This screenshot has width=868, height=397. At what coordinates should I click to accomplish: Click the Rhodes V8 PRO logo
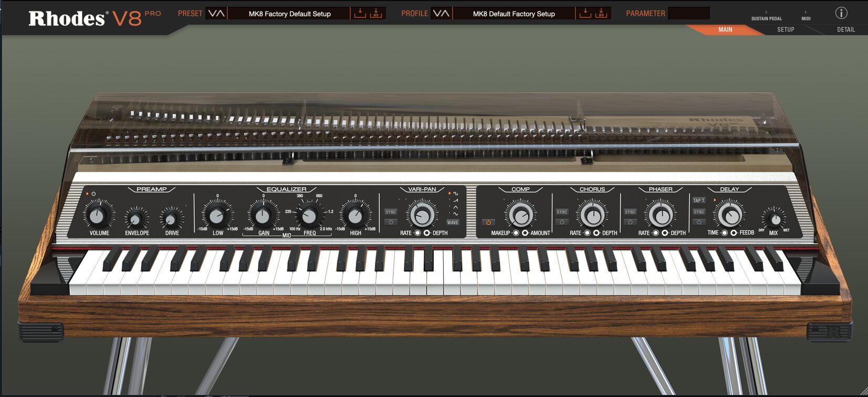tap(95, 18)
